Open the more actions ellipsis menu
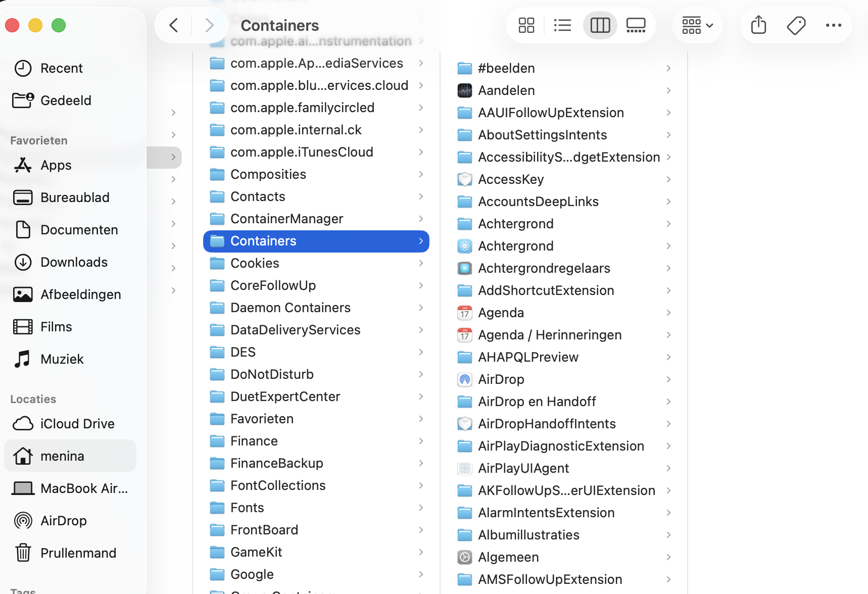Viewport: 868px width, 594px height. click(833, 25)
